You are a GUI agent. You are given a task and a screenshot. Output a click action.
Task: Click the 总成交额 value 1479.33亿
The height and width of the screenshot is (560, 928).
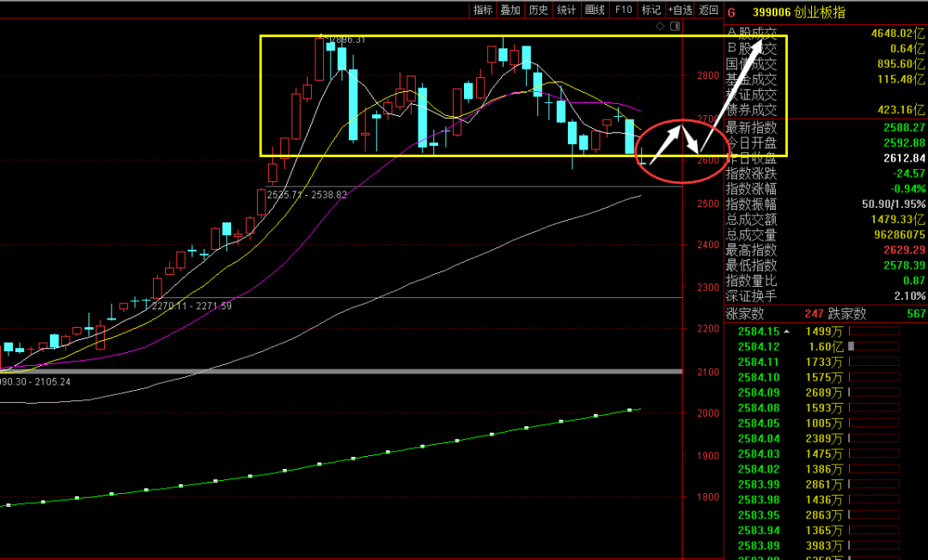coord(899,220)
